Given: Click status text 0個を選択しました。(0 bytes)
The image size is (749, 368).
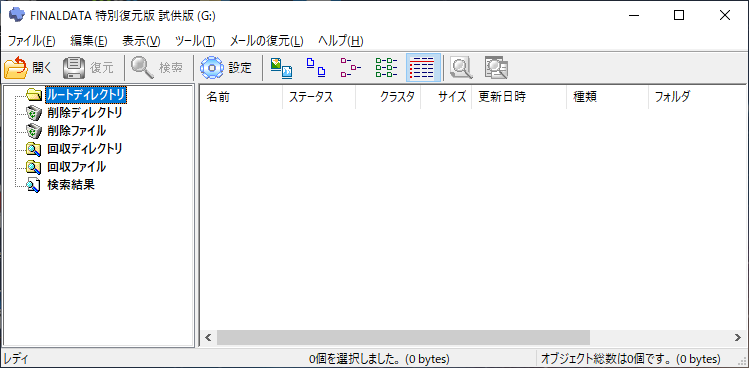Looking at the screenshot, I should pos(379,358).
